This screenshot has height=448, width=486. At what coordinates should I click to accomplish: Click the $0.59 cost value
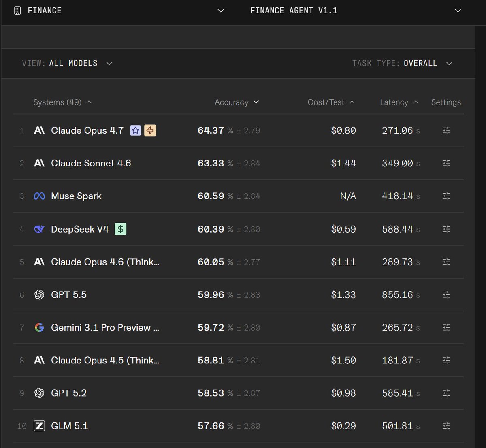pyautogui.click(x=343, y=229)
